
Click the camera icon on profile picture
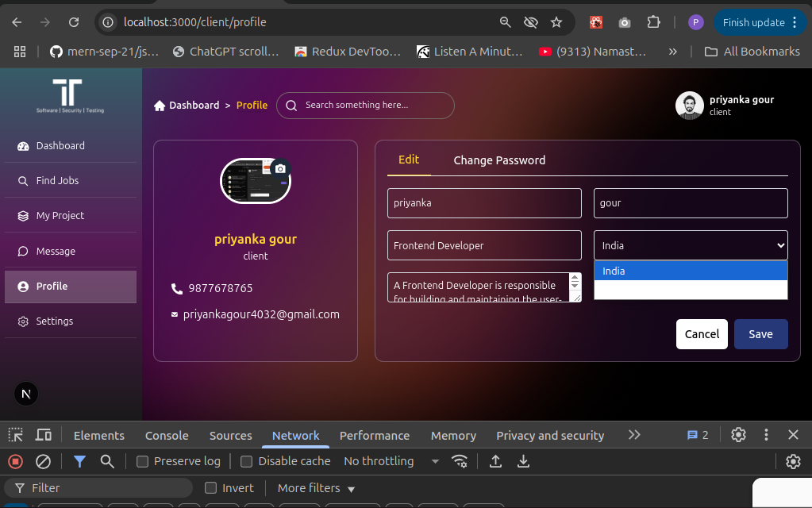(x=279, y=168)
